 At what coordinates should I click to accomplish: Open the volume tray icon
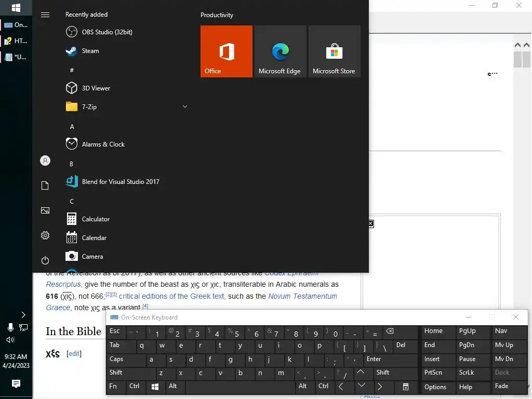click(10, 340)
